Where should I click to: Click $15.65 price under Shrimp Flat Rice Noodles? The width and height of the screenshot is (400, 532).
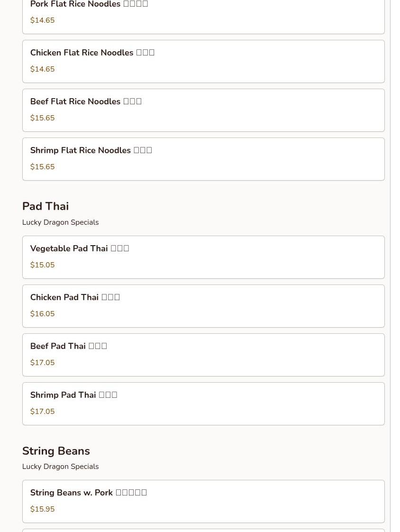(x=42, y=167)
